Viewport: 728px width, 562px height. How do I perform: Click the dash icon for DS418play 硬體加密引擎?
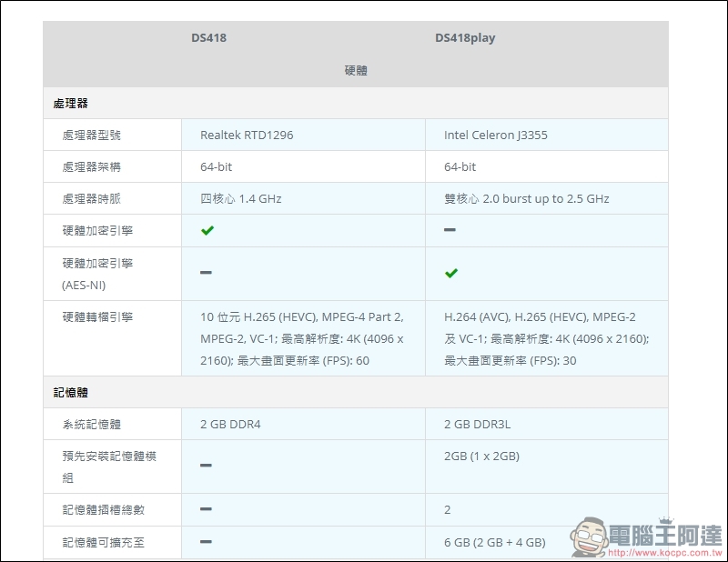pyautogui.click(x=450, y=230)
